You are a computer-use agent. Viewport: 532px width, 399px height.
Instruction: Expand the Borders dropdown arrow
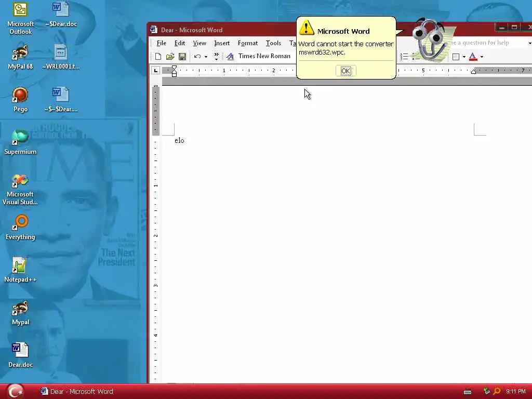click(464, 57)
